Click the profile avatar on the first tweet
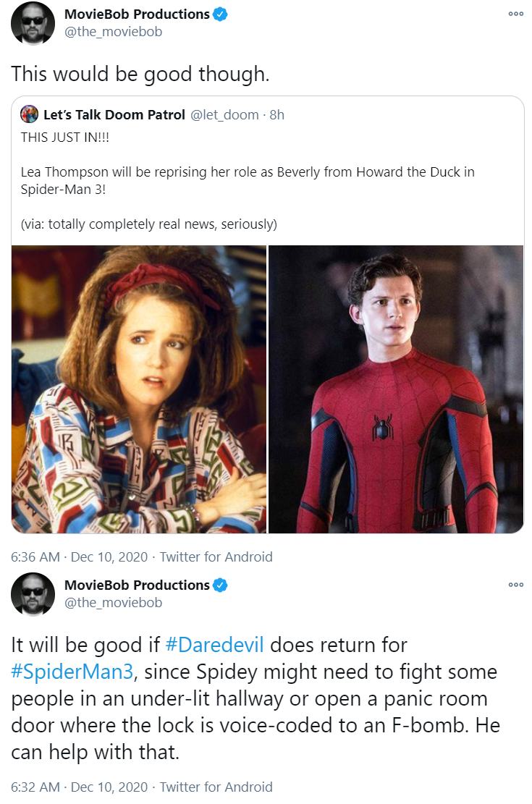This screenshot has height=804, width=532. tap(33, 23)
